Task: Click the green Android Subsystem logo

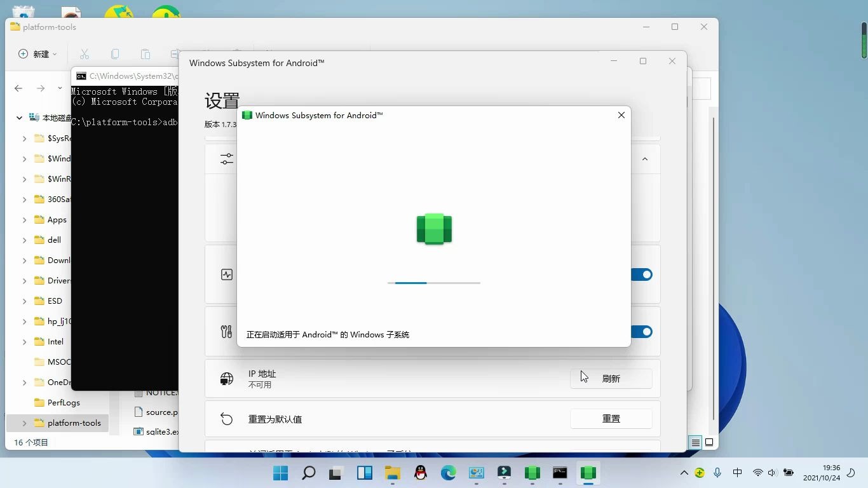Action: point(434,229)
